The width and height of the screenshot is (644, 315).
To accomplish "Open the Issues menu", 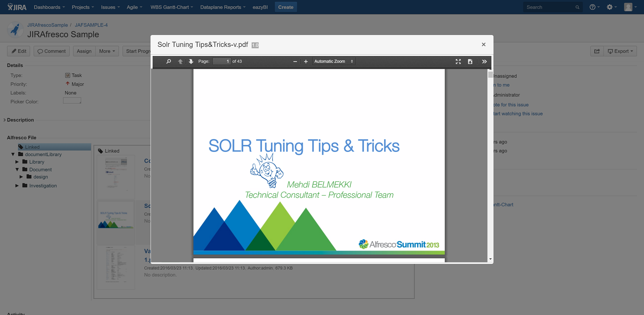I will click(111, 7).
